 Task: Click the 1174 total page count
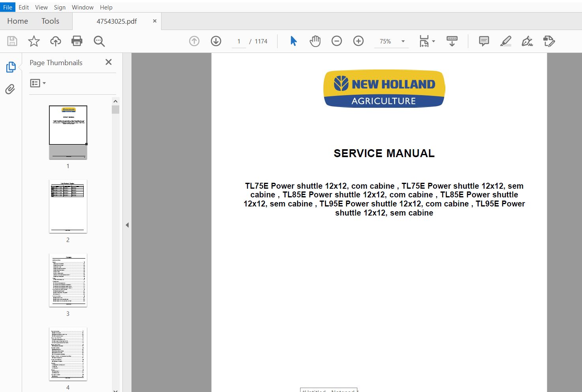[x=261, y=41]
